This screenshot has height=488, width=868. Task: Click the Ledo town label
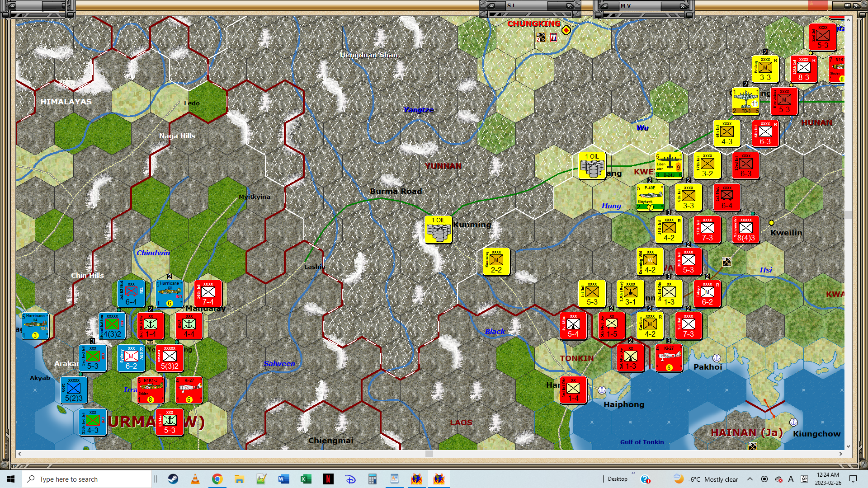click(192, 103)
